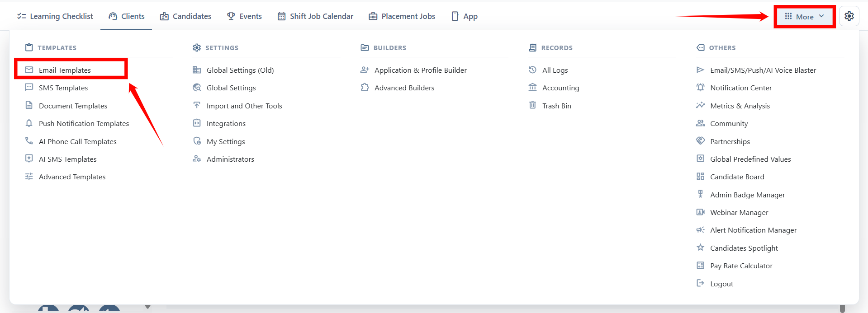Click the Logout exit icon
868x313 pixels.
[700, 283]
